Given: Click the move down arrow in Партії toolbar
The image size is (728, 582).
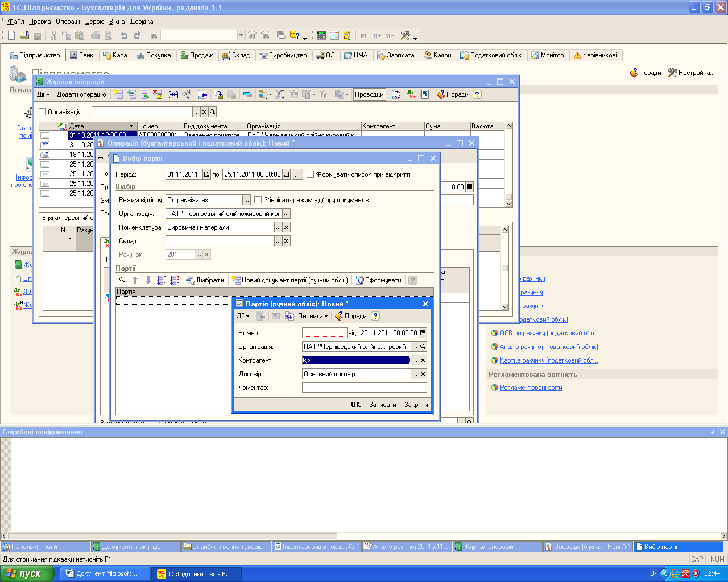Looking at the screenshot, I should pos(148,280).
